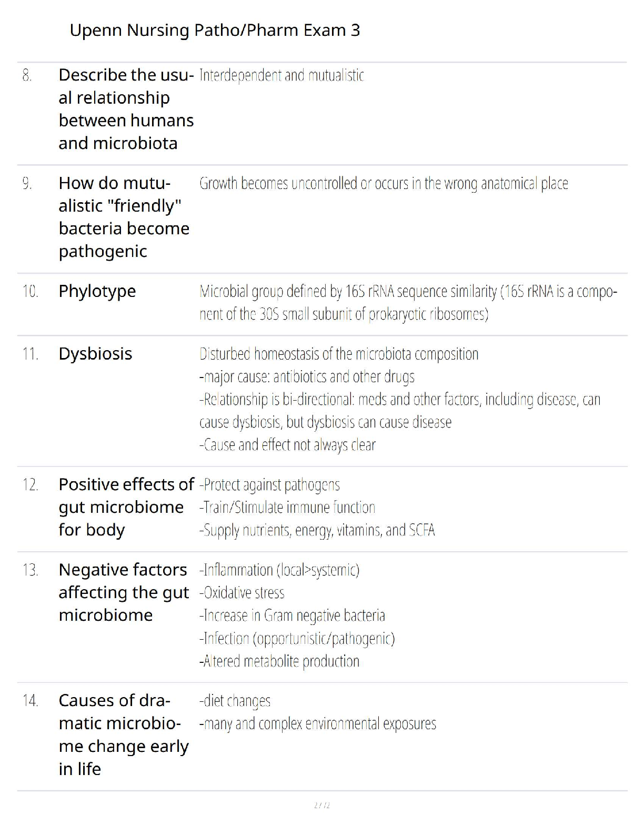Image resolution: width=644 pixels, height=834 pixels.
Task: Click the 'Dysbiosis' term heading
Action: click(x=95, y=354)
